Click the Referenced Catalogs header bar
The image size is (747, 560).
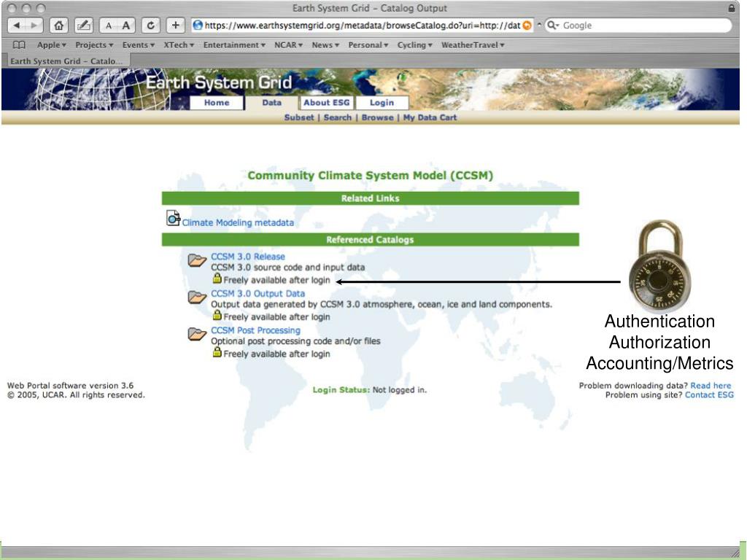370,239
